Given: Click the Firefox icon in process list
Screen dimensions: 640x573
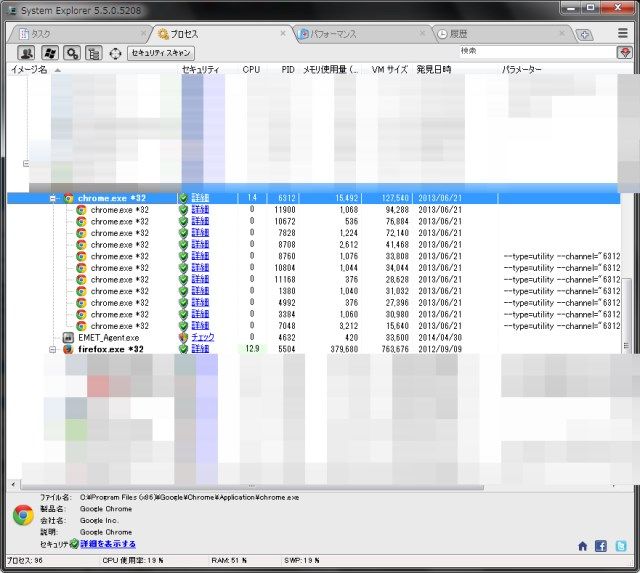Looking at the screenshot, I should (68, 349).
